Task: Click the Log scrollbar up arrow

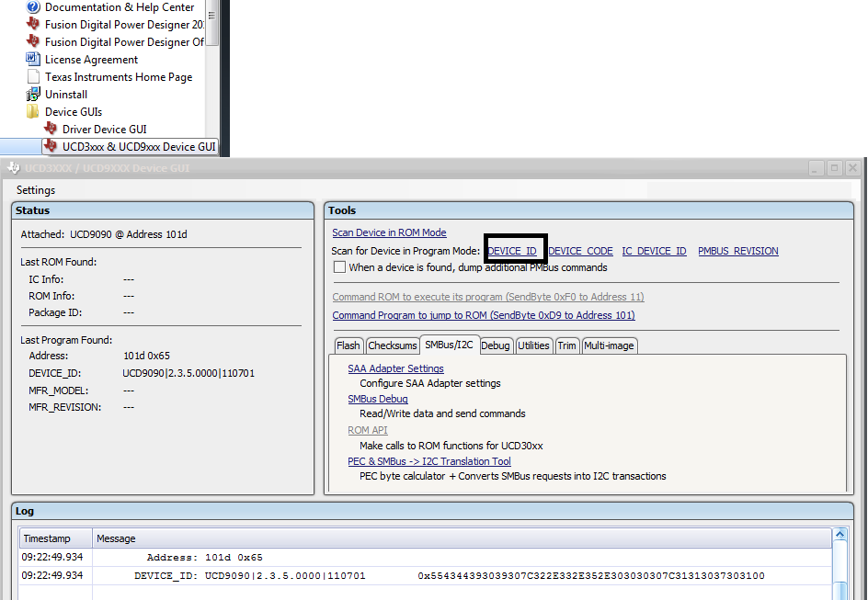Action: (x=839, y=535)
